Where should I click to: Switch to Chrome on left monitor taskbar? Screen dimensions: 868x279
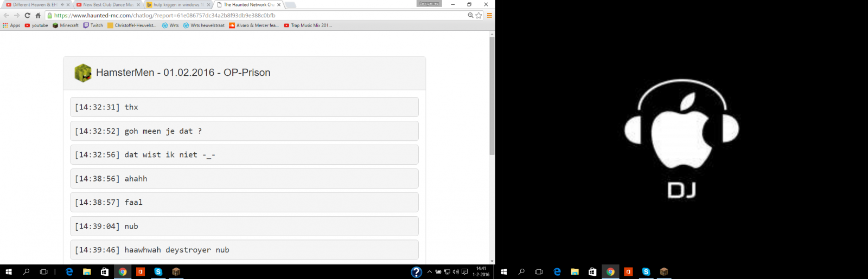123,272
